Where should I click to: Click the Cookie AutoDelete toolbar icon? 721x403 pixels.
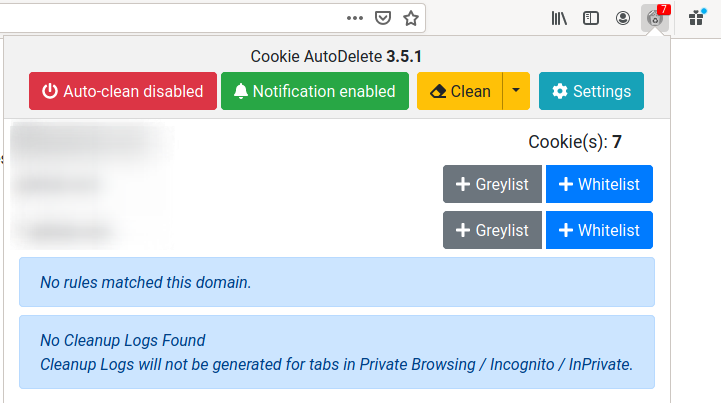655,17
